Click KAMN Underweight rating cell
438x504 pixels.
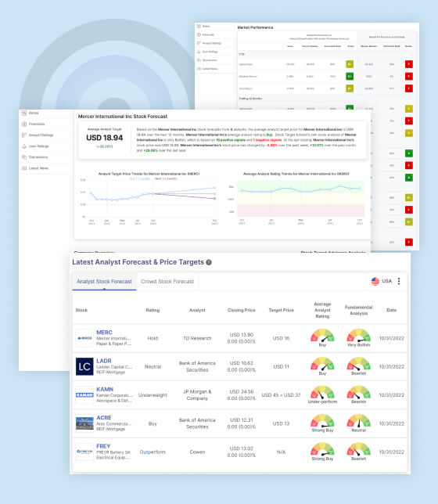(153, 395)
